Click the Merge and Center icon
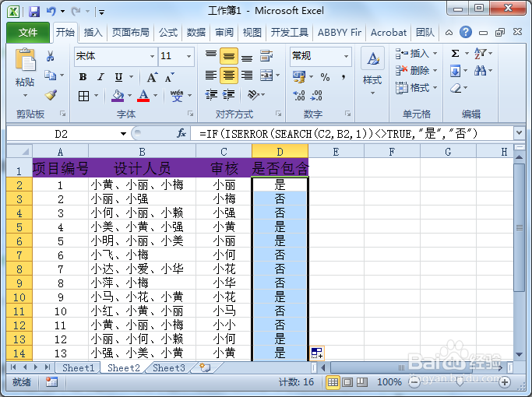The height and width of the screenshot is (397, 532). [266, 76]
